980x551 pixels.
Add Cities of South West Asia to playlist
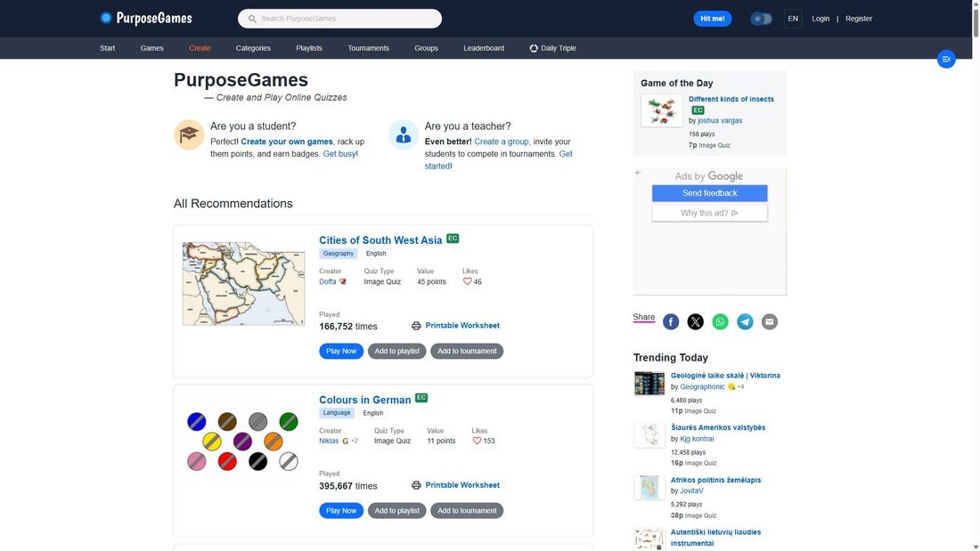(396, 351)
